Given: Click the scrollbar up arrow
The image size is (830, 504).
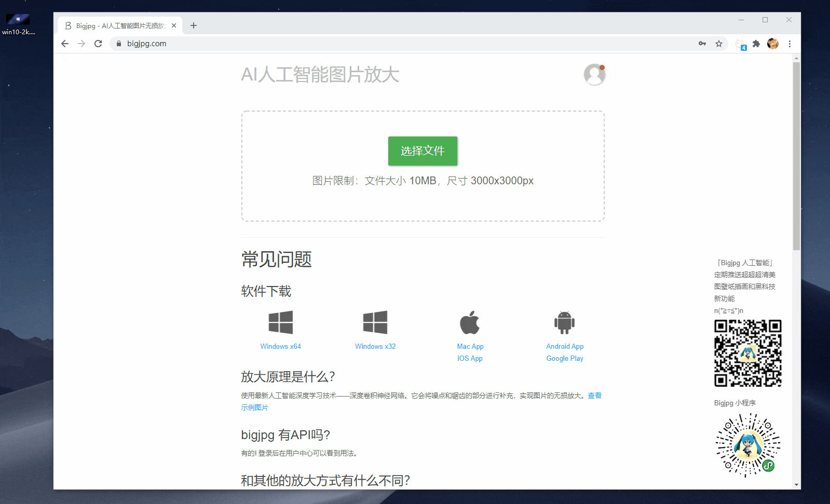Looking at the screenshot, I should [x=797, y=58].
